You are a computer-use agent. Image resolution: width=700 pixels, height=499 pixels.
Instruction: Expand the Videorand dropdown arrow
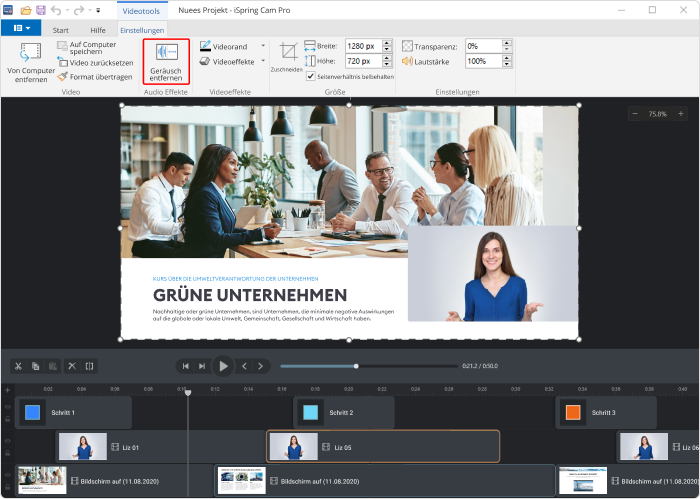click(263, 46)
